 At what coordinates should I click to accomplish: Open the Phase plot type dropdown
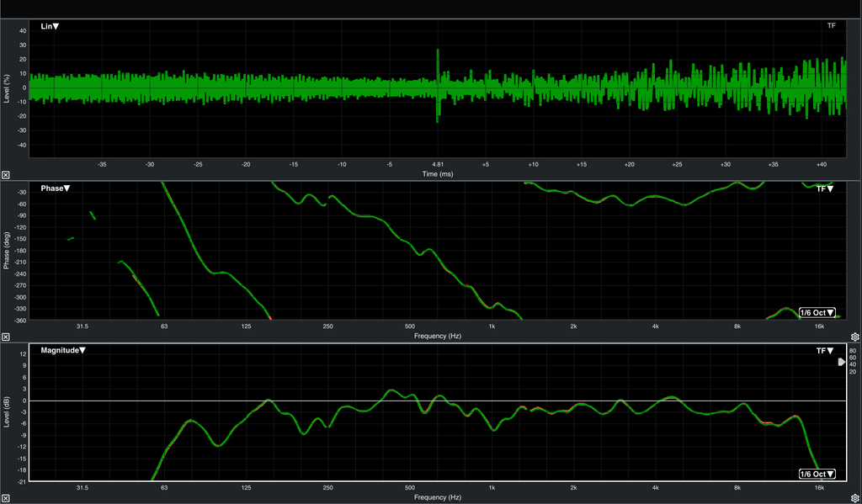click(56, 188)
